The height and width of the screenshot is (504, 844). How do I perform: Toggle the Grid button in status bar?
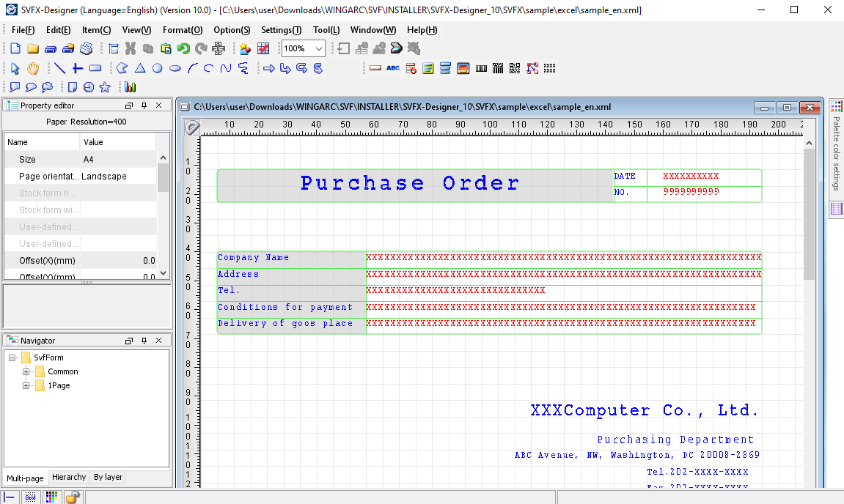point(30,497)
